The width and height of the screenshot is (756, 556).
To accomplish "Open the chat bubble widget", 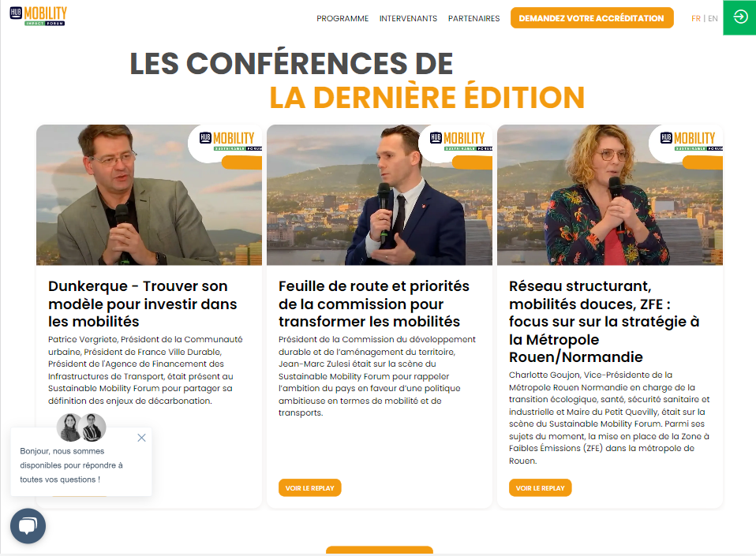I will [x=28, y=526].
